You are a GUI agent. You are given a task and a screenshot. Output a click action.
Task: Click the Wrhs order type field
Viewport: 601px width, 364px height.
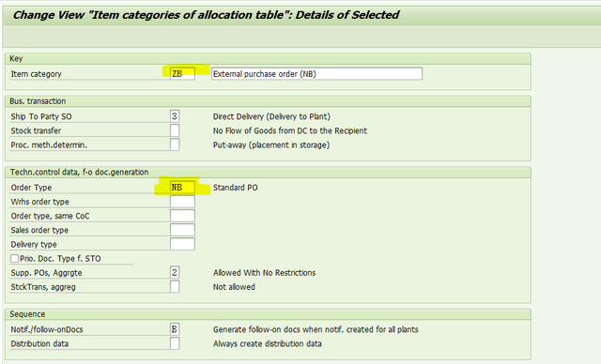point(182,202)
